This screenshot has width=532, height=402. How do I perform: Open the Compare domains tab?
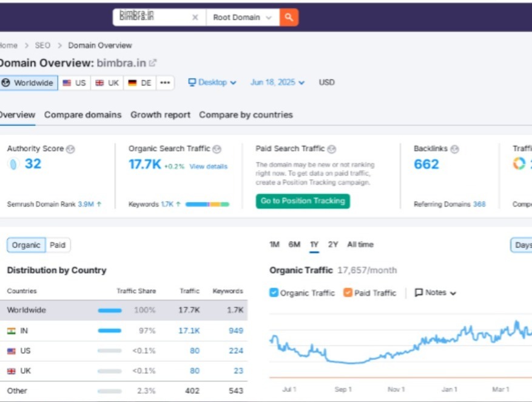click(x=82, y=115)
